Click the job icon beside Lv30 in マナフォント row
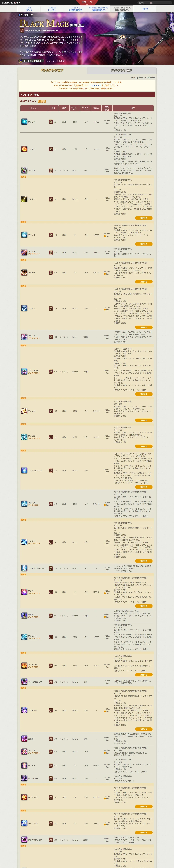The width and height of the screenshot is (174, 868). (51, 372)
